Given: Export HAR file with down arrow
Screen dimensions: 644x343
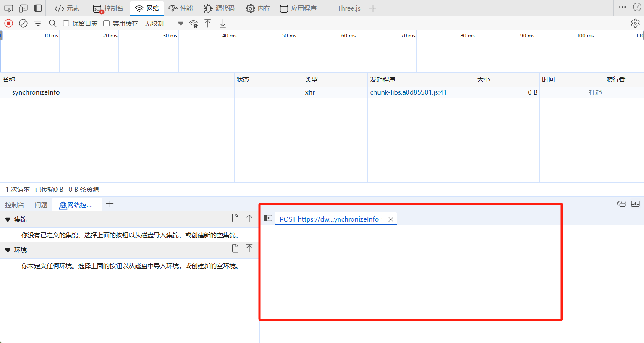Looking at the screenshot, I should tap(223, 24).
